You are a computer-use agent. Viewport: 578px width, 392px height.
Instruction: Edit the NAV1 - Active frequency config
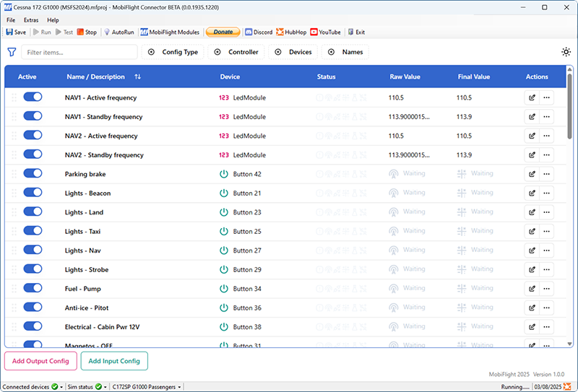(532, 97)
